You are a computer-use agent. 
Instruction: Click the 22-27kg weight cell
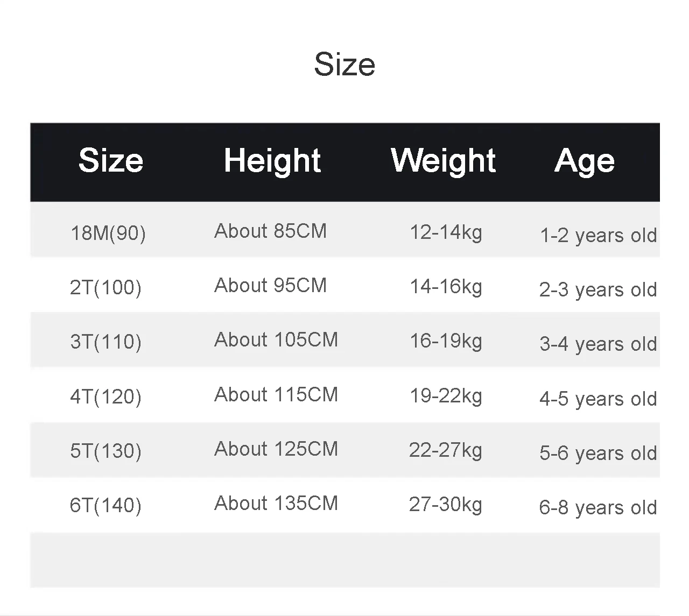coord(445,450)
